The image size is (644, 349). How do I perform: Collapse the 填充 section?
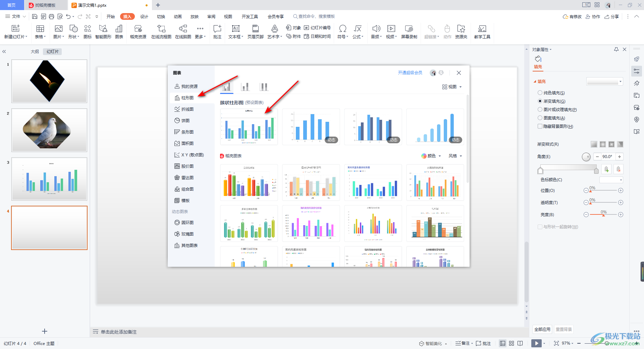coord(535,82)
